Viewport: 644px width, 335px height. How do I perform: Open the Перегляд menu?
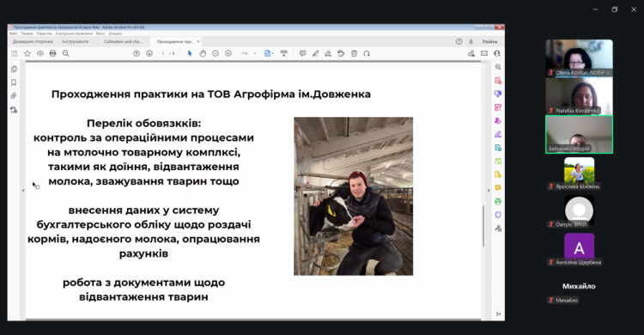tap(44, 33)
